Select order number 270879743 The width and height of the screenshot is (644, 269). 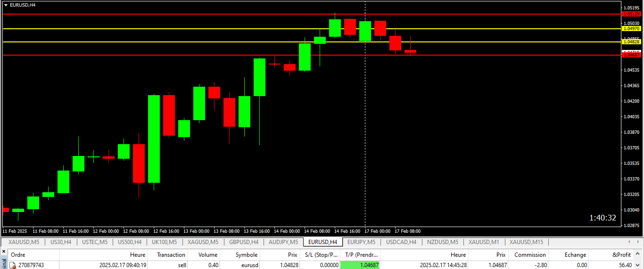31,265
